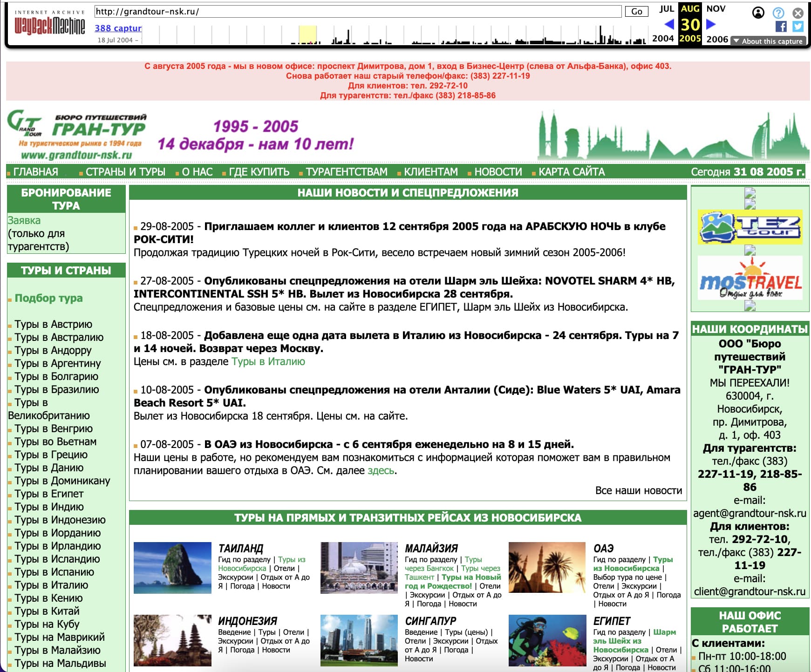Image resolution: width=811 pixels, height=672 pixels.
Task: Close the Wayback toolbar with X icon
Action: click(798, 13)
